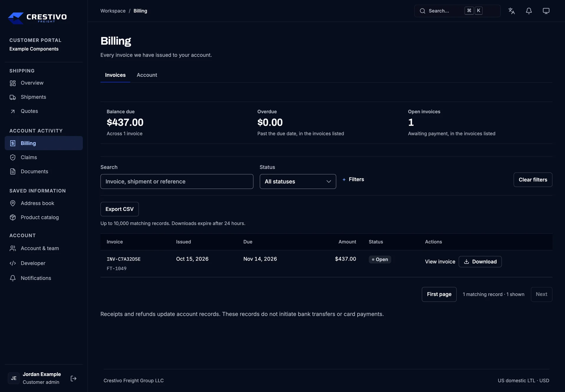Open Claims in the sidebar
Screen dimensions: 565x392
tap(44, 157)
